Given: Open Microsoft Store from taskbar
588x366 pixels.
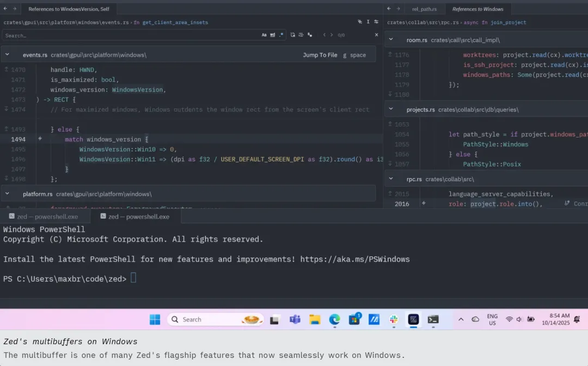Looking at the screenshot, I should [354, 320].
